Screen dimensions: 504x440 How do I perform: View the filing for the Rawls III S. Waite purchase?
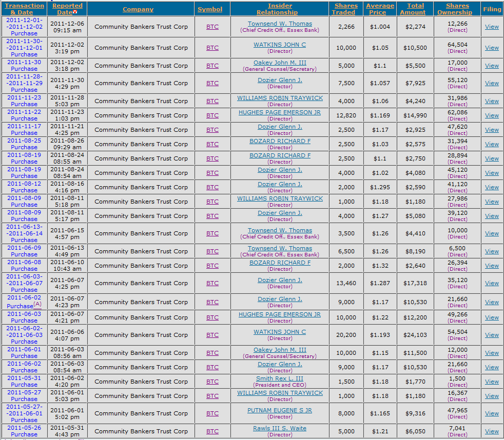point(492,431)
